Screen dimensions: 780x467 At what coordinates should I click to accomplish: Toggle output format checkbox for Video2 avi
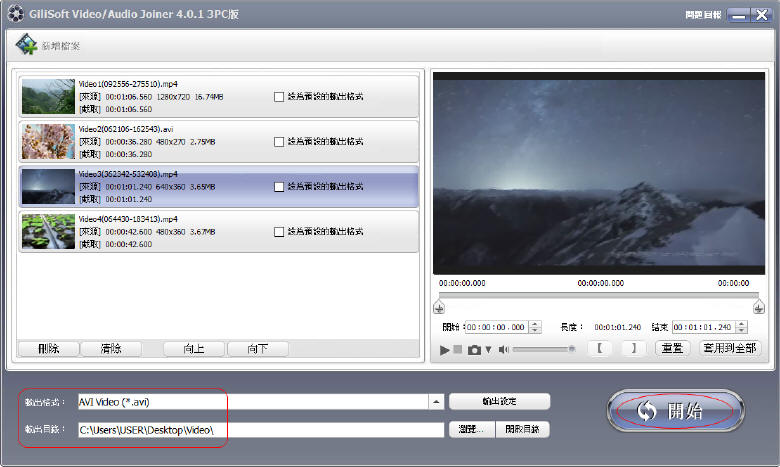point(279,142)
